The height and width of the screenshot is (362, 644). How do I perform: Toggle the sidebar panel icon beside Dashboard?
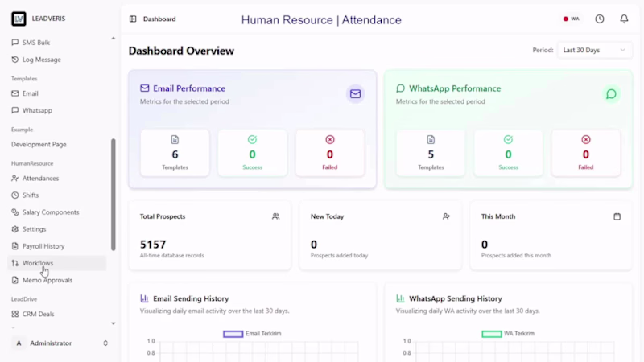click(x=133, y=19)
